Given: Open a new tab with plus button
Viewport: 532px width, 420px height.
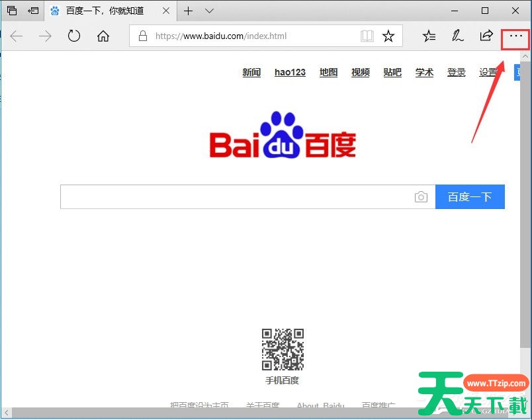Looking at the screenshot, I should pos(189,11).
